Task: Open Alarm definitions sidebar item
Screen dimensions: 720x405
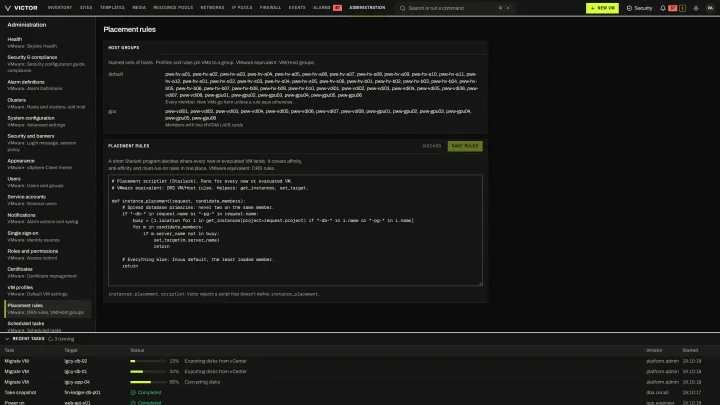Action: pos(47,85)
